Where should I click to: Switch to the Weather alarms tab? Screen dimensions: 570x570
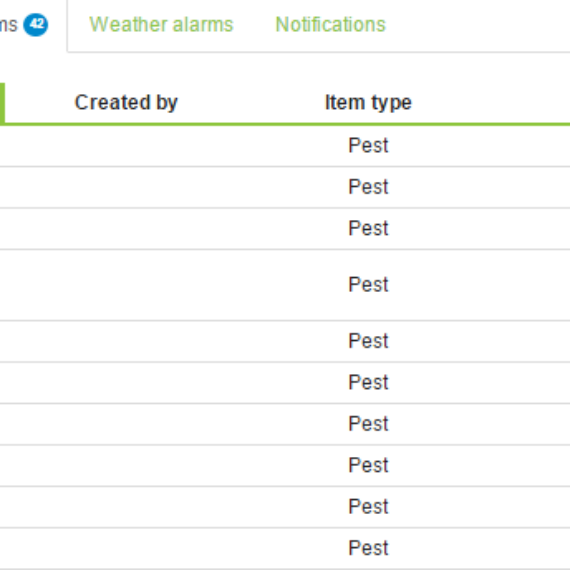pos(161,25)
